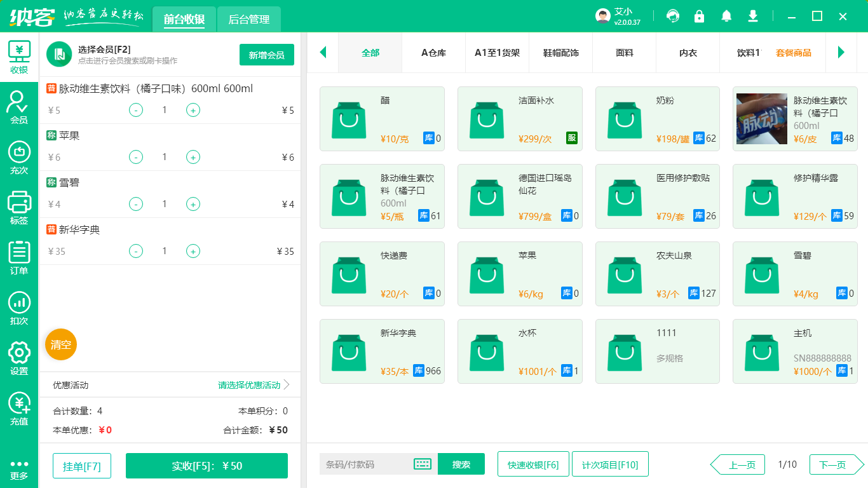Go to 下一页 next page

pyautogui.click(x=837, y=464)
